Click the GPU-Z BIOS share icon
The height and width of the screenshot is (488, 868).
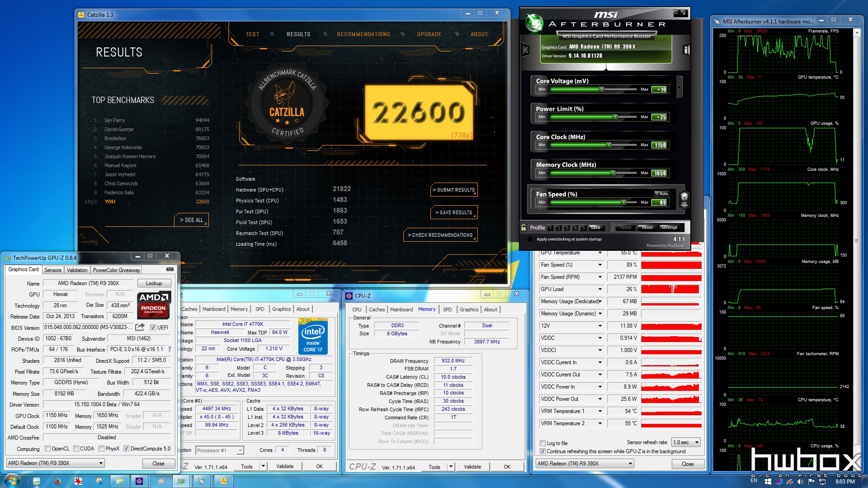[x=140, y=327]
